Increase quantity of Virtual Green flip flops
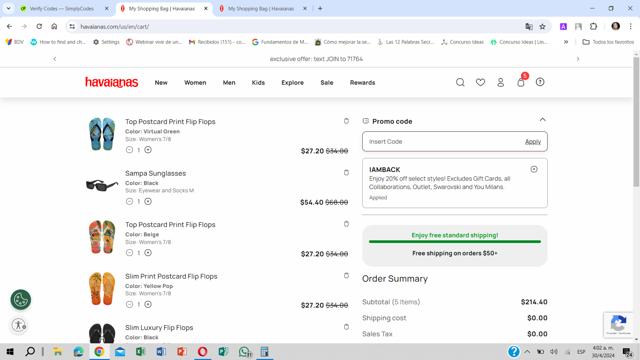640x360 pixels. [x=148, y=150]
